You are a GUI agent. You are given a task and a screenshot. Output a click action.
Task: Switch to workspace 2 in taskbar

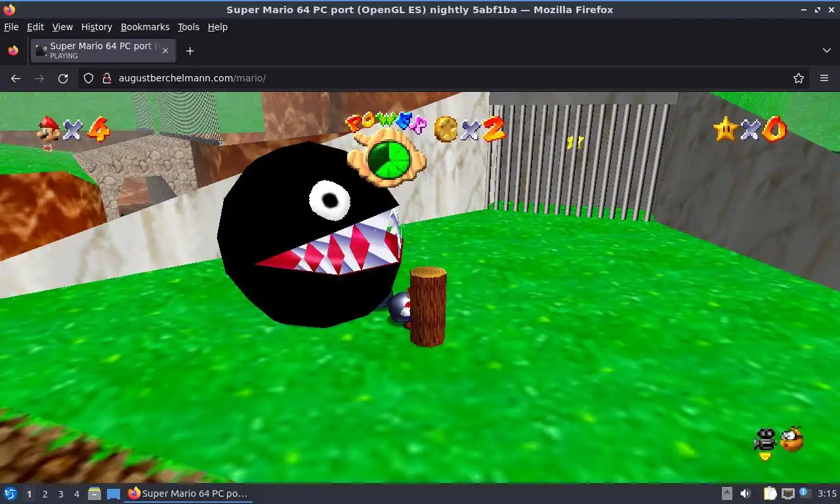45,494
